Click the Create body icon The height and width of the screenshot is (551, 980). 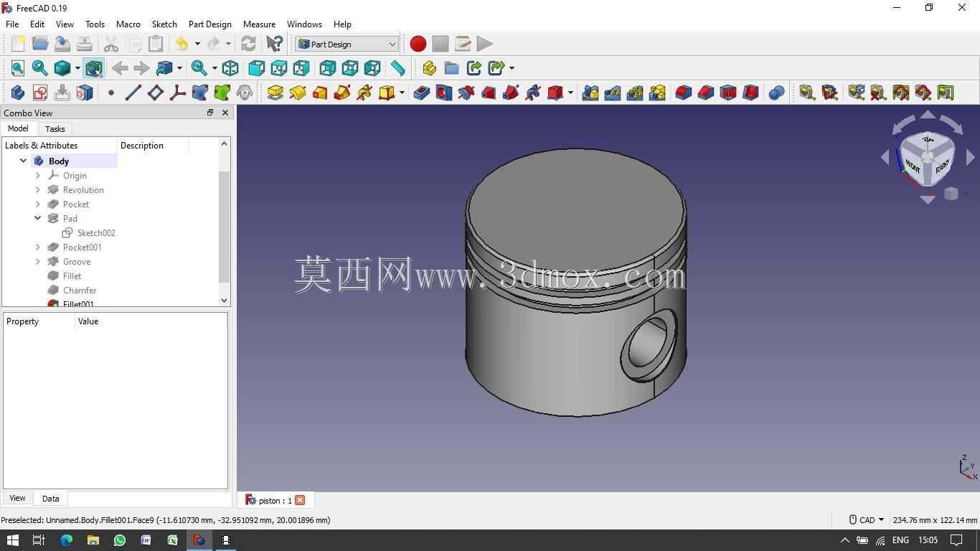[18, 93]
